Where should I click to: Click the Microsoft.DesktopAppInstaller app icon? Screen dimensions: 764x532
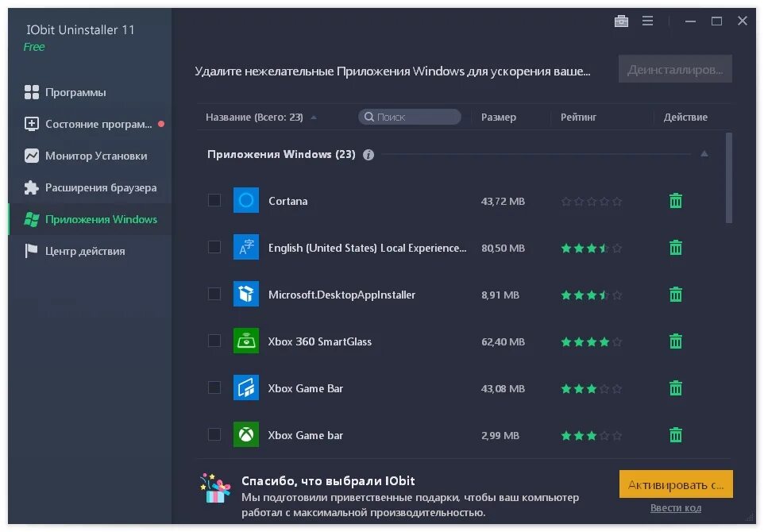point(246,294)
